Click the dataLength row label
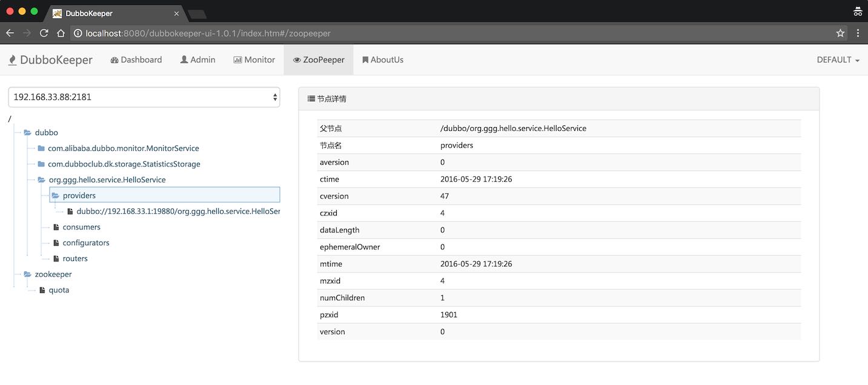Image resolution: width=868 pixels, height=385 pixels. (x=340, y=230)
